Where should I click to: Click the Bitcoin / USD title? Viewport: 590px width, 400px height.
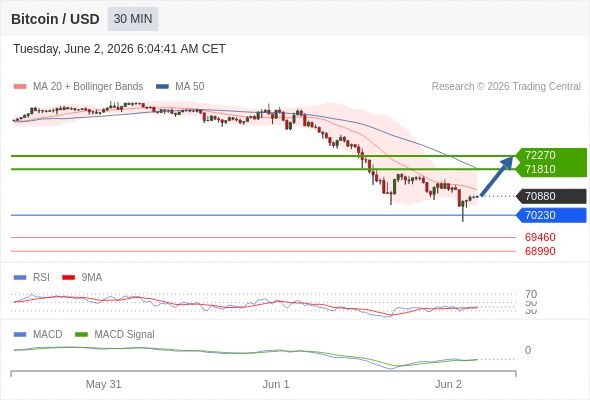55,19
